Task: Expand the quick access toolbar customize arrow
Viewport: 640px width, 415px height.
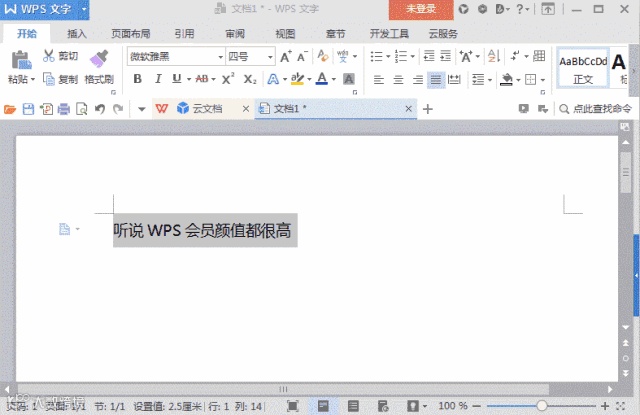Action: (x=142, y=109)
